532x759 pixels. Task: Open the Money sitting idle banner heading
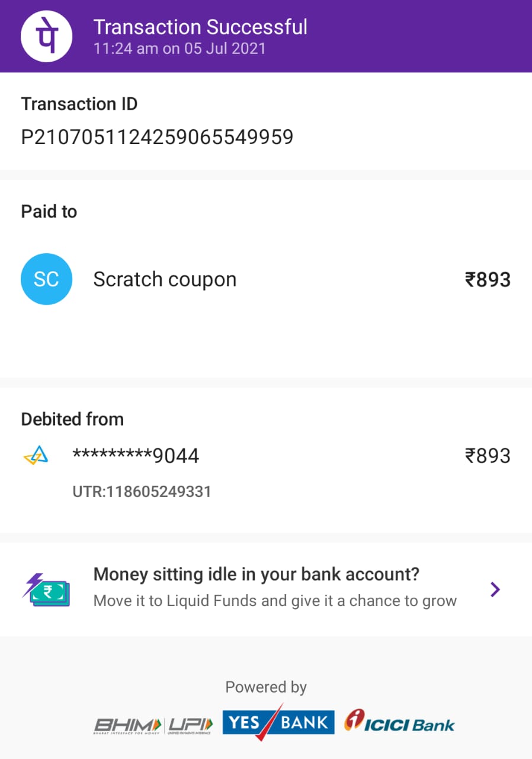[257, 574]
